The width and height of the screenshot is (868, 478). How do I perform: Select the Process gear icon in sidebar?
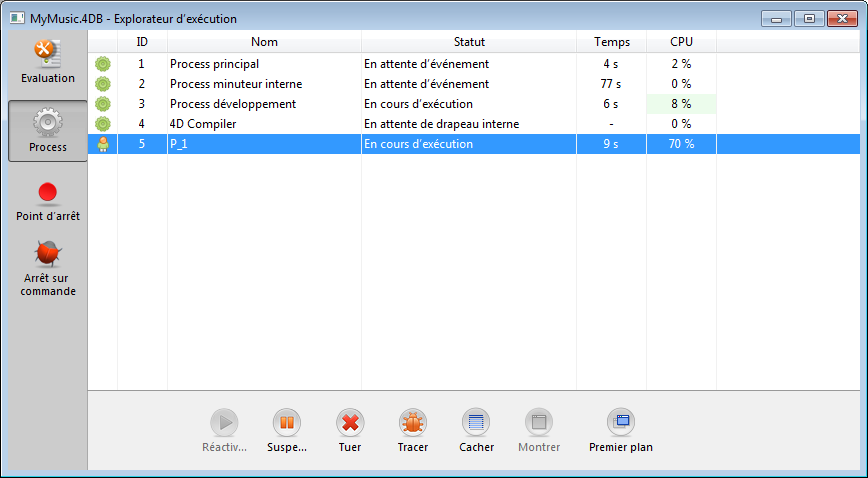point(48,122)
